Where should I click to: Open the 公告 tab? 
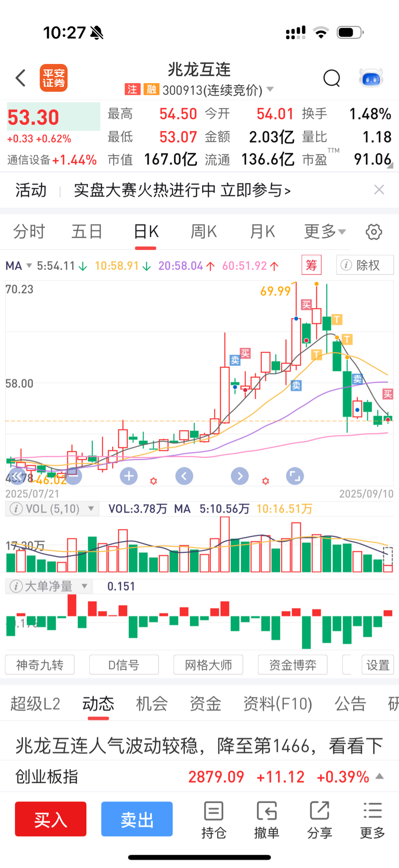pos(350,704)
